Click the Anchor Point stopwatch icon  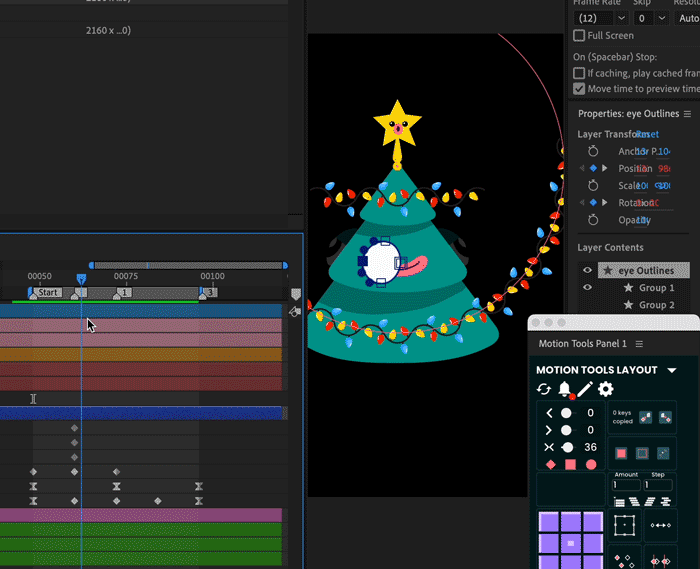click(593, 152)
